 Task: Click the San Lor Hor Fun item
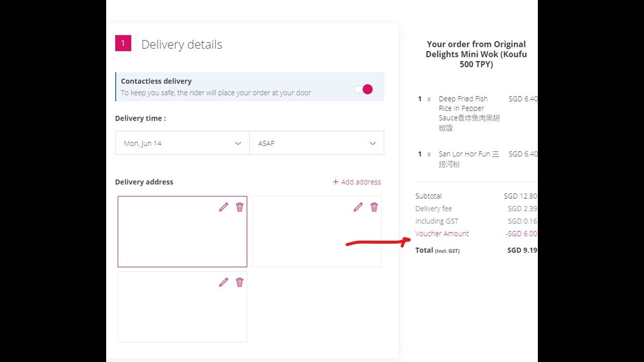469,159
